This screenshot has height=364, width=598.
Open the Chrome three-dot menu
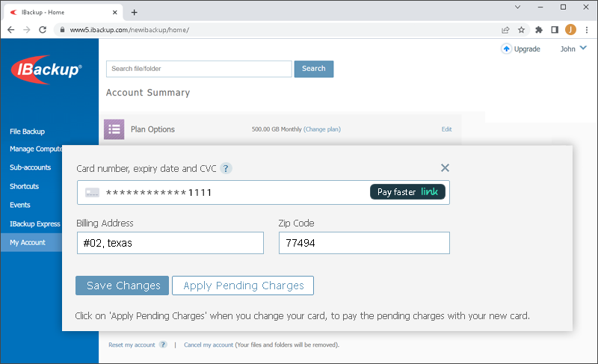(587, 30)
